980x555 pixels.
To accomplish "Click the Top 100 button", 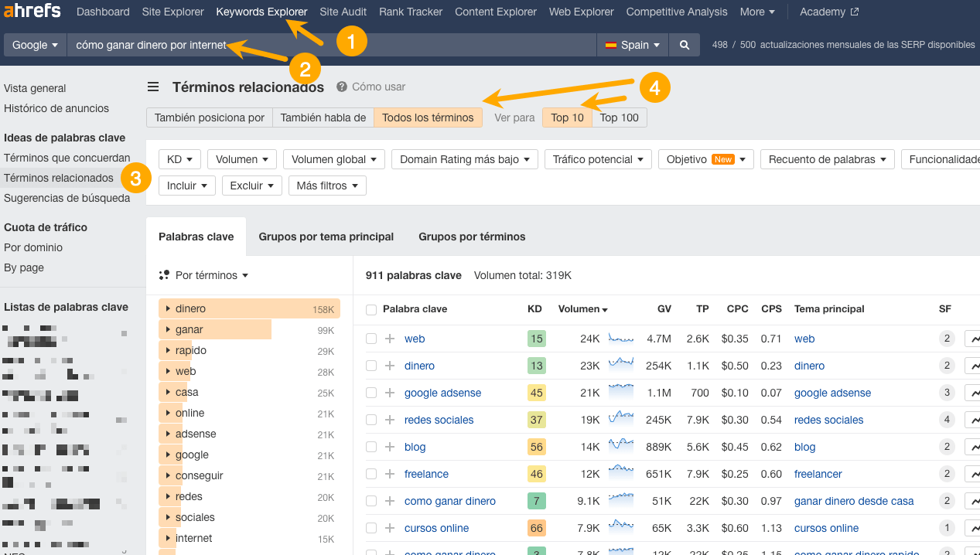I will [620, 117].
